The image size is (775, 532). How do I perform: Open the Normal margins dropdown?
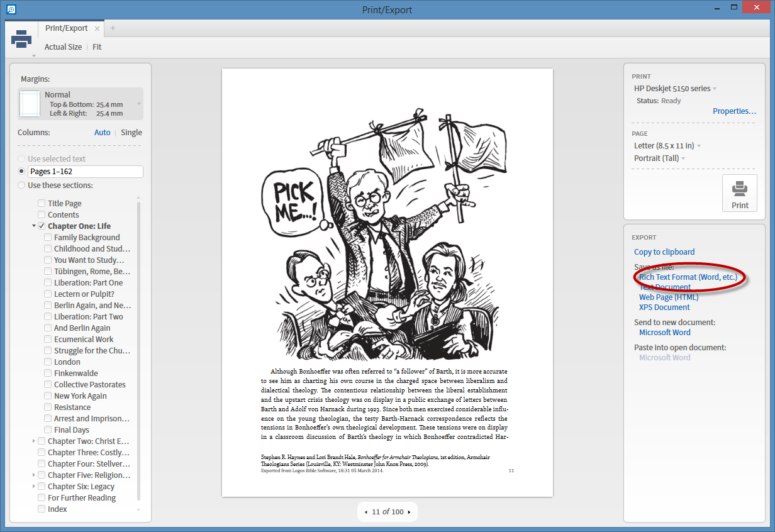pos(81,104)
